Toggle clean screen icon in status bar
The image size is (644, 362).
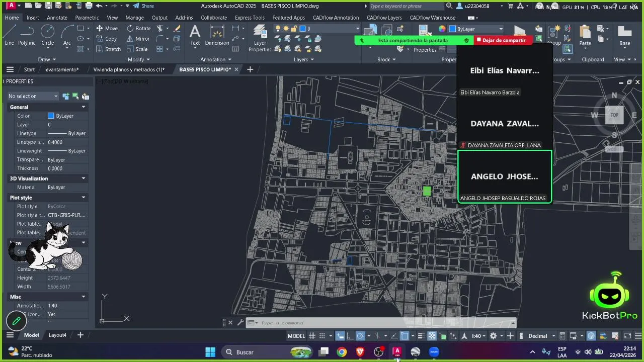[627, 336]
